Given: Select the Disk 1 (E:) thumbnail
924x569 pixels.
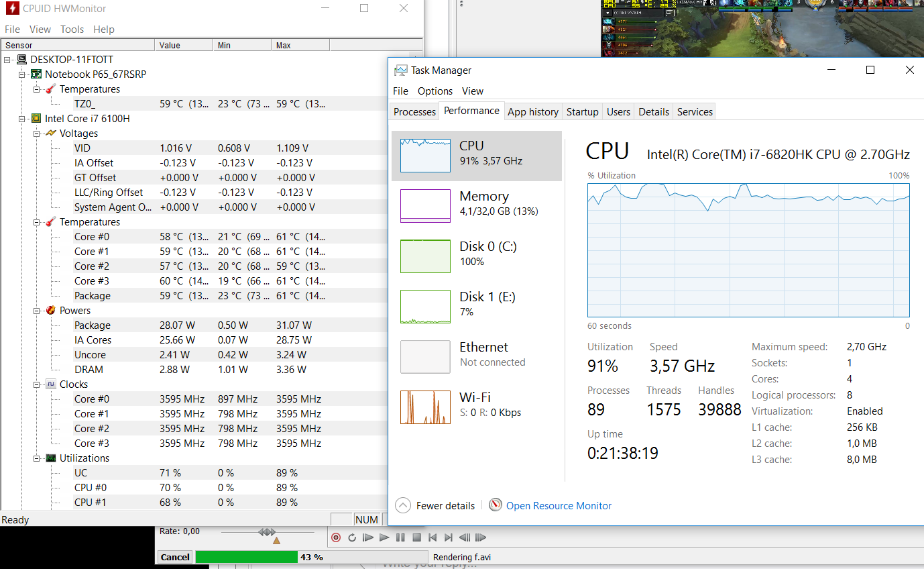Looking at the screenshot, I should pos(425,307).
